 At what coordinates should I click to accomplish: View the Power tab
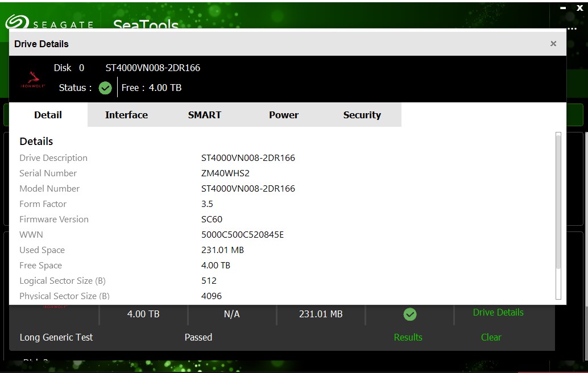click(283, 115)
